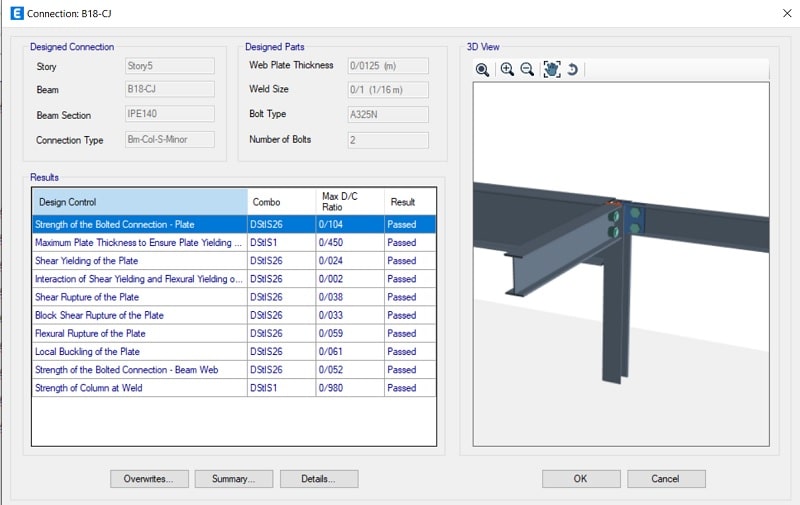Click the 0/002 D/C ratio cell
Image resolution: width=800 pixels, height=505 pixels.
click(350, 279)
